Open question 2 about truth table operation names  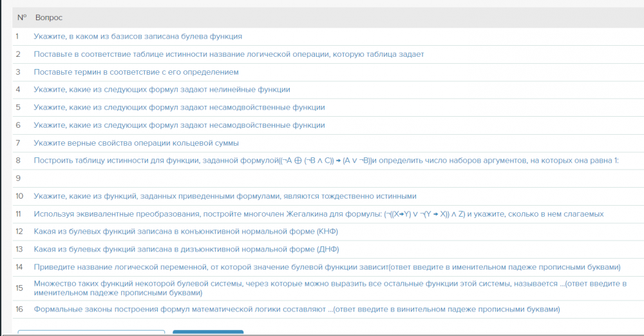coord(229,54)
